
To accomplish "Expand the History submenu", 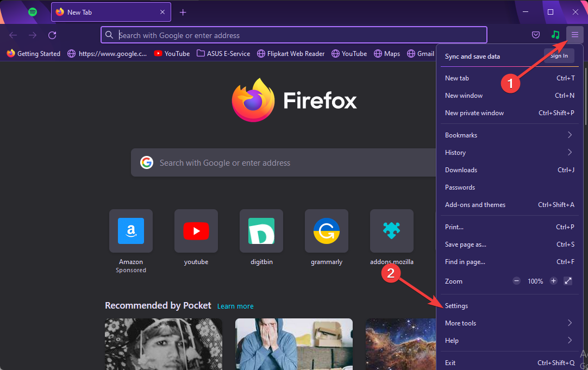I will click(509, 153).
